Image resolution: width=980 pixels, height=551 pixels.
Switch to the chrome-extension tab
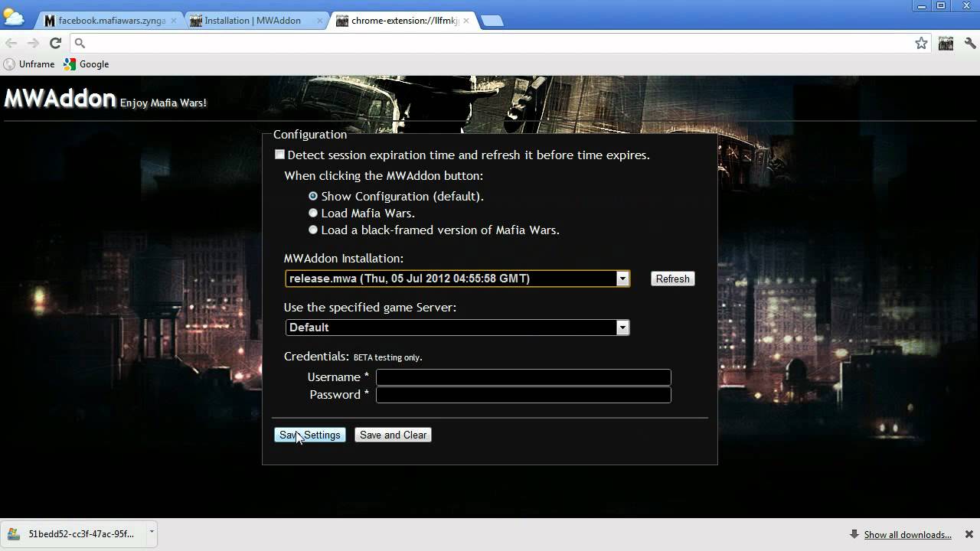tap(403, 21)
